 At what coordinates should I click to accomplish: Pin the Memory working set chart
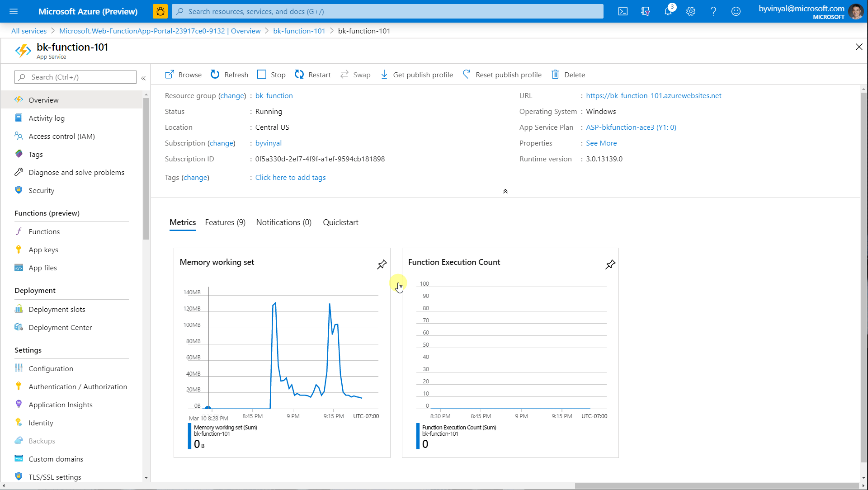[382, 265]
